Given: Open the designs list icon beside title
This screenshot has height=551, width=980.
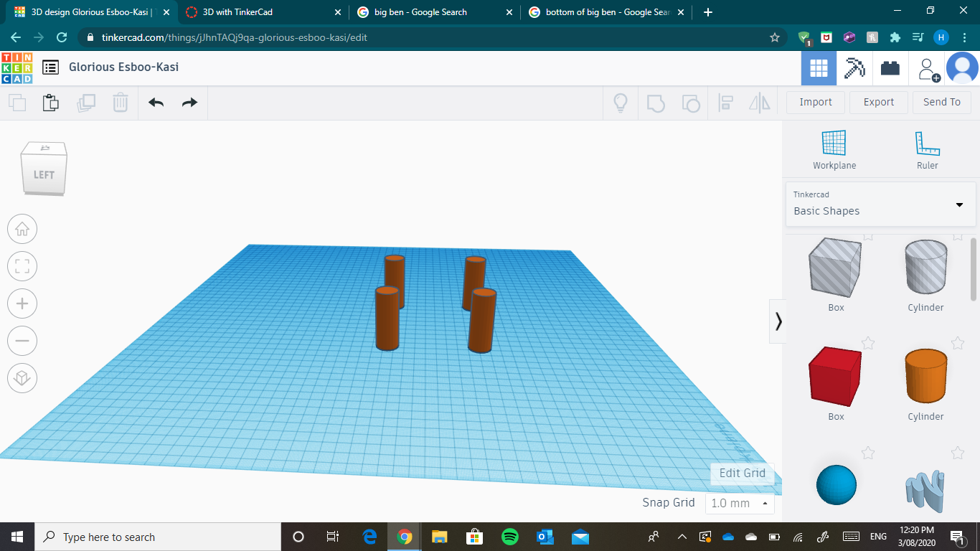Looking at the screenshot, I should (x=50, y=67).
